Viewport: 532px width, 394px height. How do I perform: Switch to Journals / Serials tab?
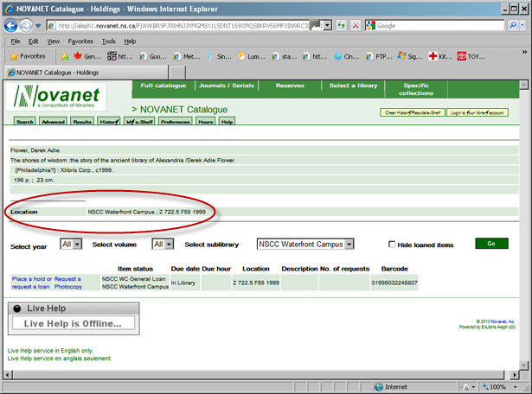pos(228,86)
